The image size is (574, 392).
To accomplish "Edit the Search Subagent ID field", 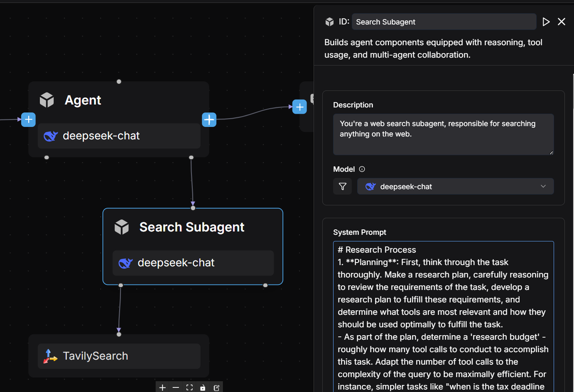I will click(x=444, y=22).
